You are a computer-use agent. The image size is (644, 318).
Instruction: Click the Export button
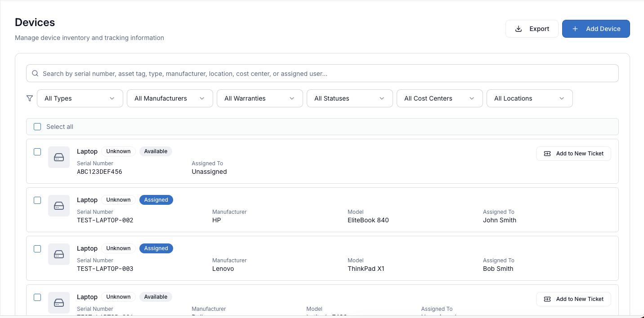pyautogui.click(x=532, y=29)
